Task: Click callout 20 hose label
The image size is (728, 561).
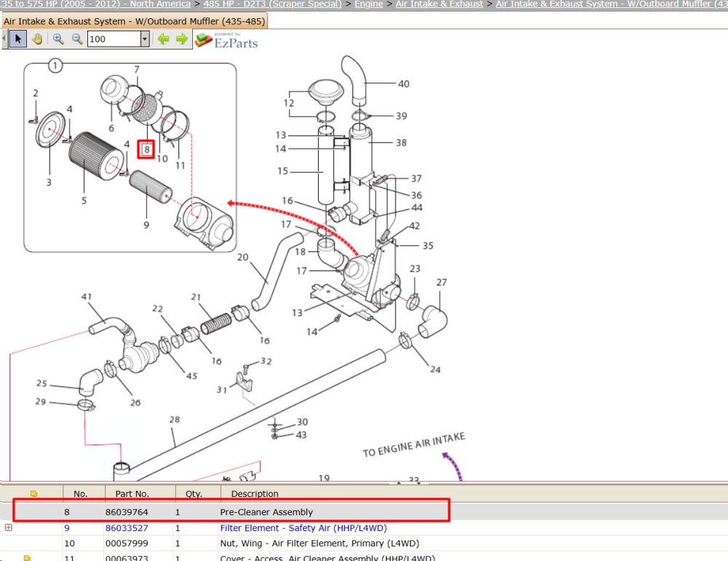Action: click(x=243, y=257)
